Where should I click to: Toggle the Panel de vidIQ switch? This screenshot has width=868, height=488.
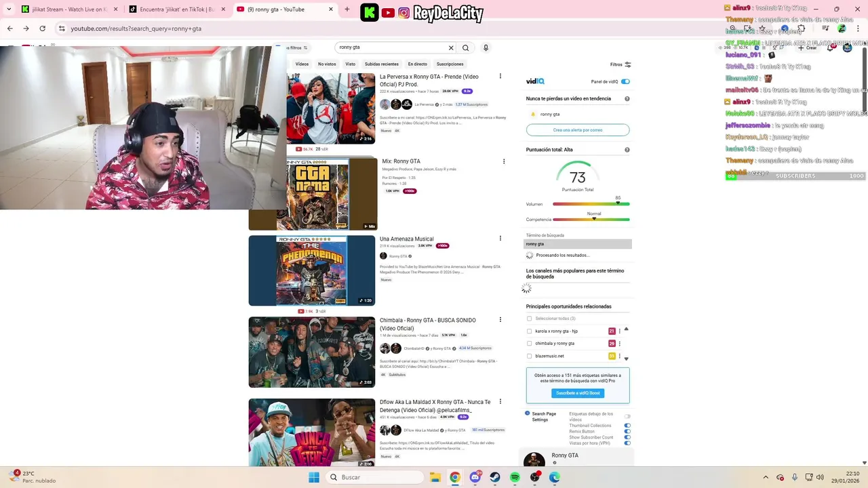[625, 81]
